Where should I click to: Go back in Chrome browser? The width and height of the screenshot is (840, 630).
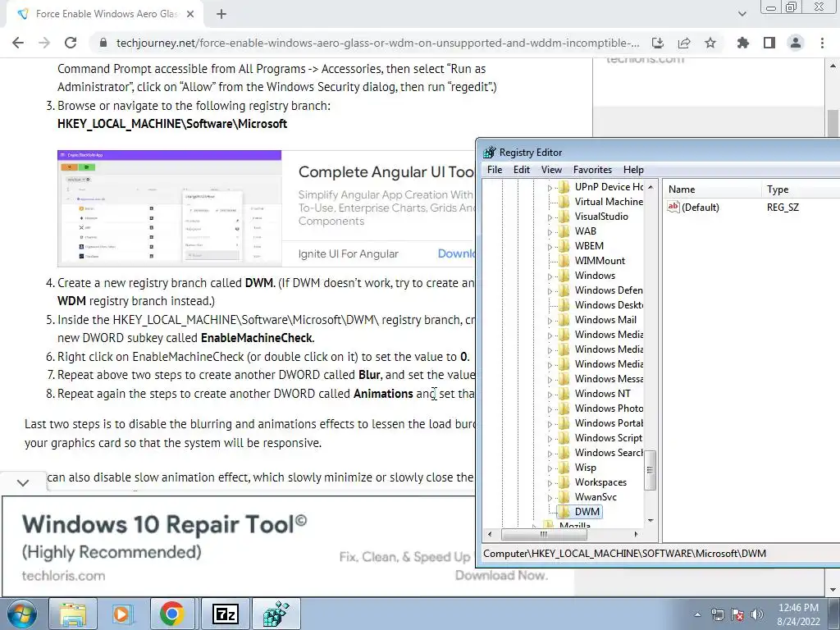point(18,43)
